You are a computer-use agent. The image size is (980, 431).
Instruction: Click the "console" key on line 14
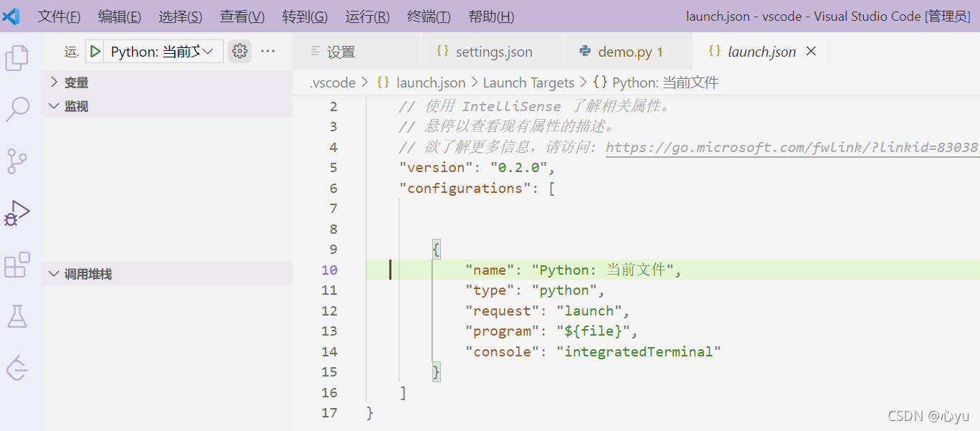click(x=503, y=352)
